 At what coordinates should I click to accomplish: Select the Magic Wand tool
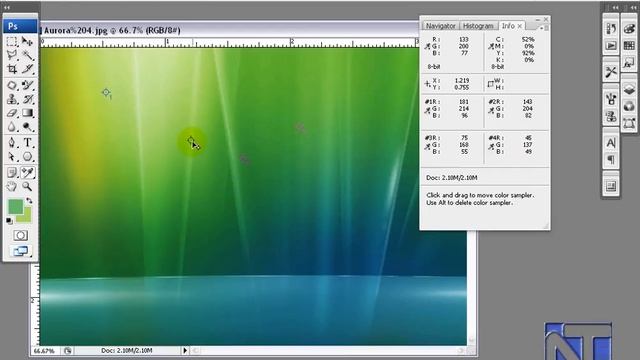(27, 55)
